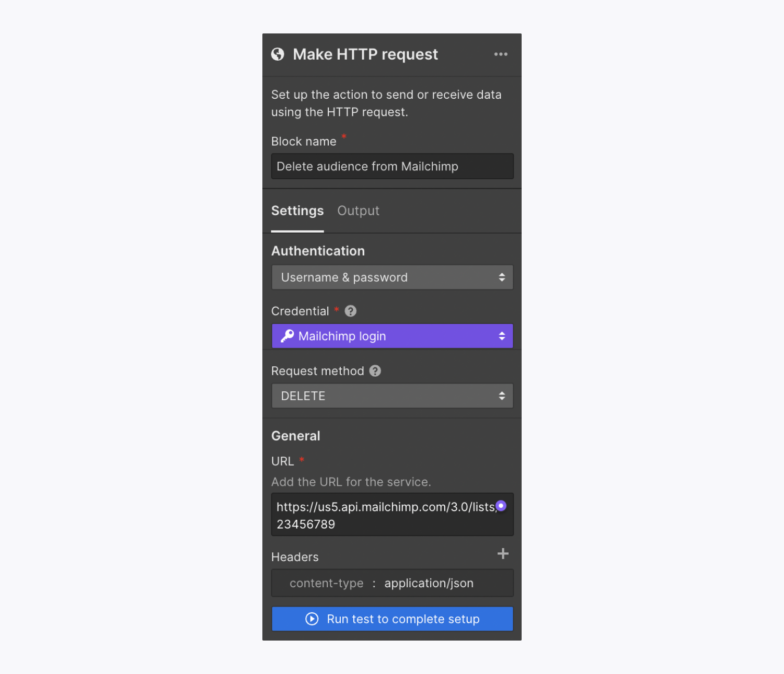Open the Request method help question mark

click(x=375, y=370)
